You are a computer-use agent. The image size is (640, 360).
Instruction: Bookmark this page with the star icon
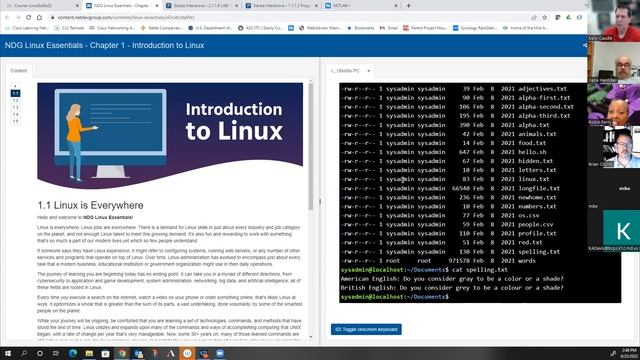(544, 18)
